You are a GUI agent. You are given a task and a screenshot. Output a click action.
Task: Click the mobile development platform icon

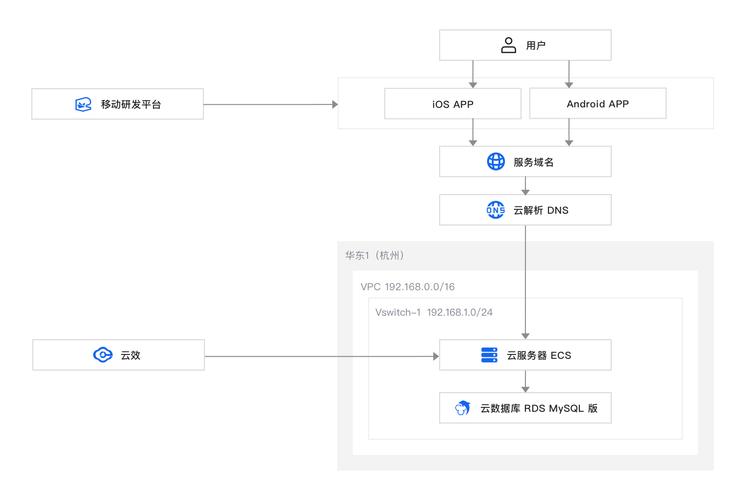(x=83, y=104)
